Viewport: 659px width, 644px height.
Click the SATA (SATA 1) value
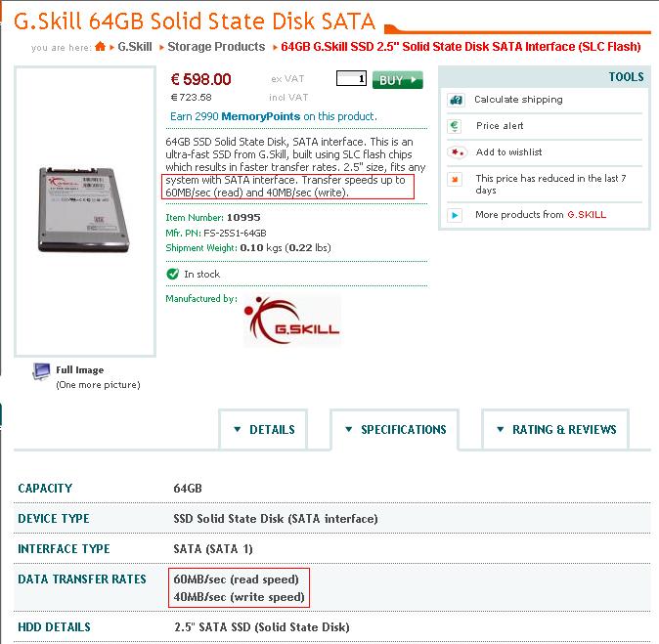(213, 549)
